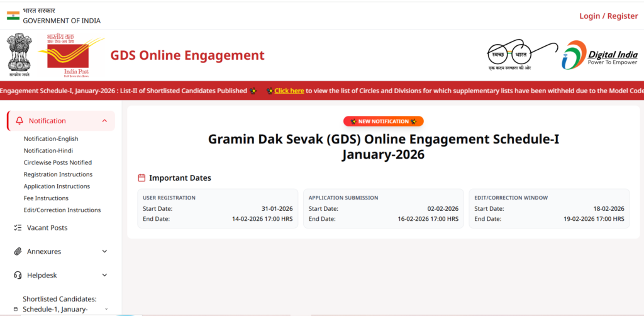Select Fee Instructions in sidebar
644x316 pixels.
tap(46, 198)
